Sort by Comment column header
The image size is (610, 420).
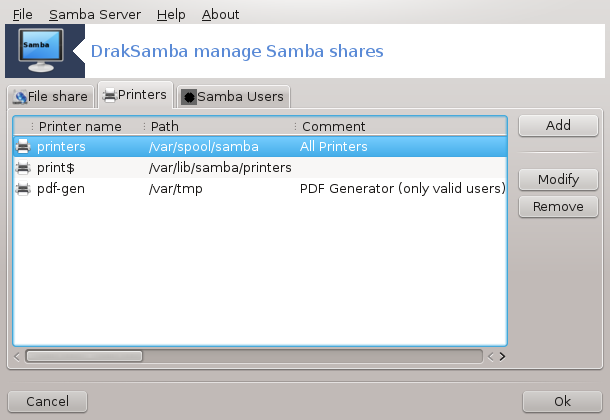400,126
